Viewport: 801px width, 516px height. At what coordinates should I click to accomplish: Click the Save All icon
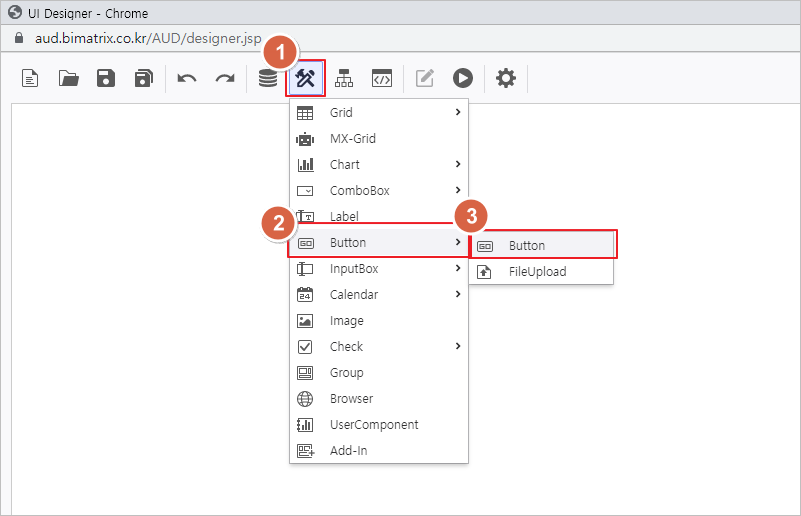pos(144,78)
